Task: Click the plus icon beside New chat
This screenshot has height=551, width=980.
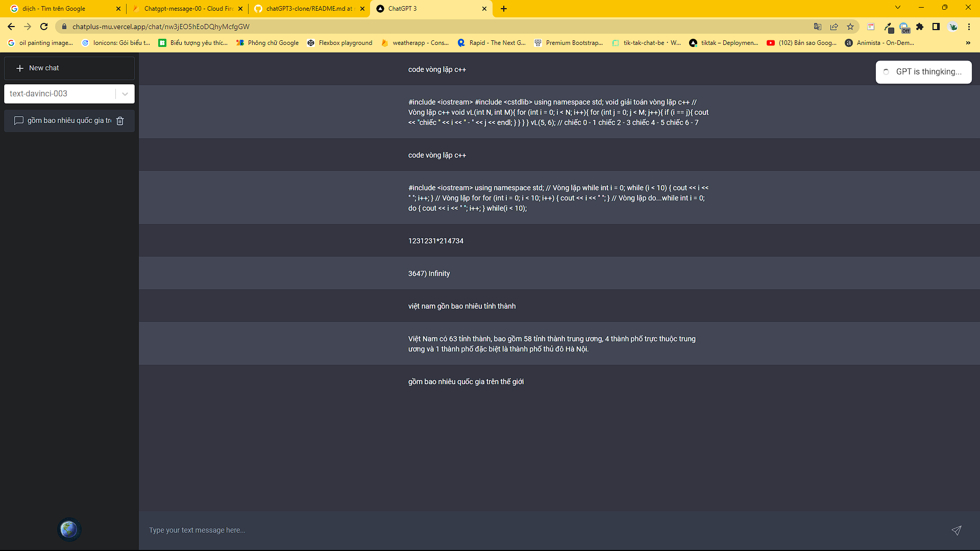Action: click(20, 68)
